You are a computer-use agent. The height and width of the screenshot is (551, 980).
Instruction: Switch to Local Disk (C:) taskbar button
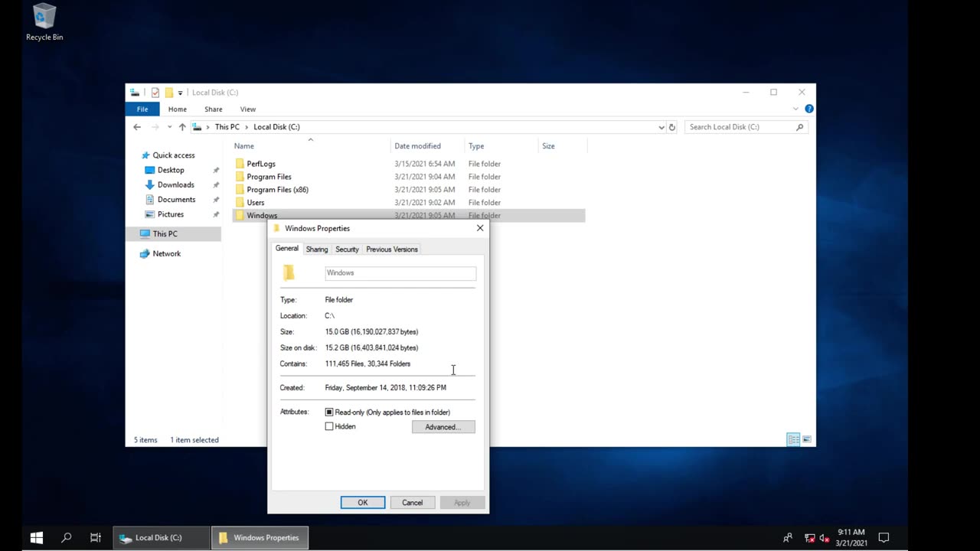pyautogui.click(x=162, y=537)
